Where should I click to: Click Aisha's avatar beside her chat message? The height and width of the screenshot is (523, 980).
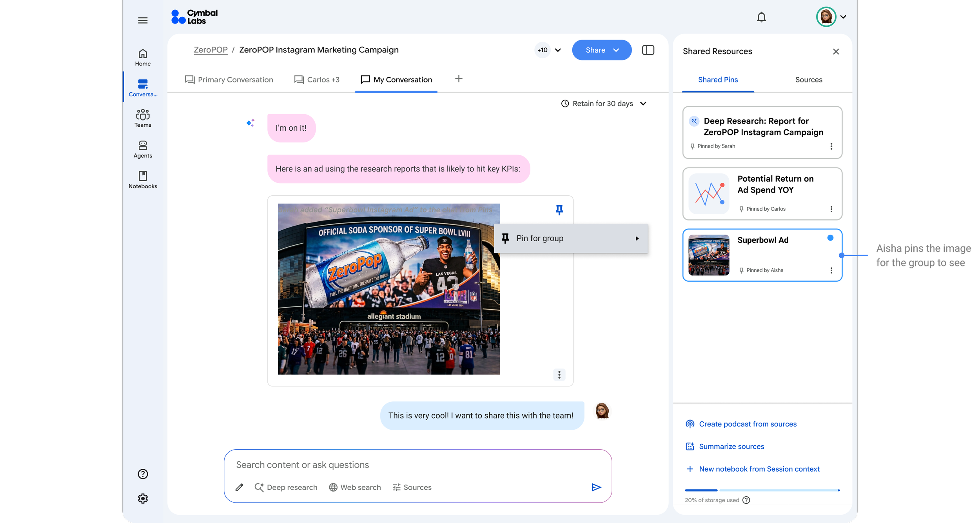[x=602, y=411]
